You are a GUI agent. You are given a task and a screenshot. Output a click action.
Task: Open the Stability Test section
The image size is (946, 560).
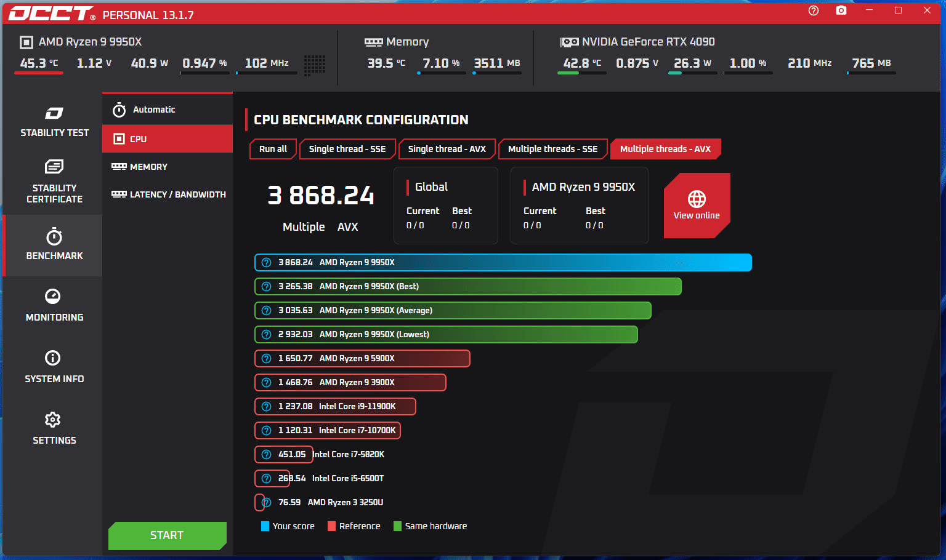pos(54,122)
